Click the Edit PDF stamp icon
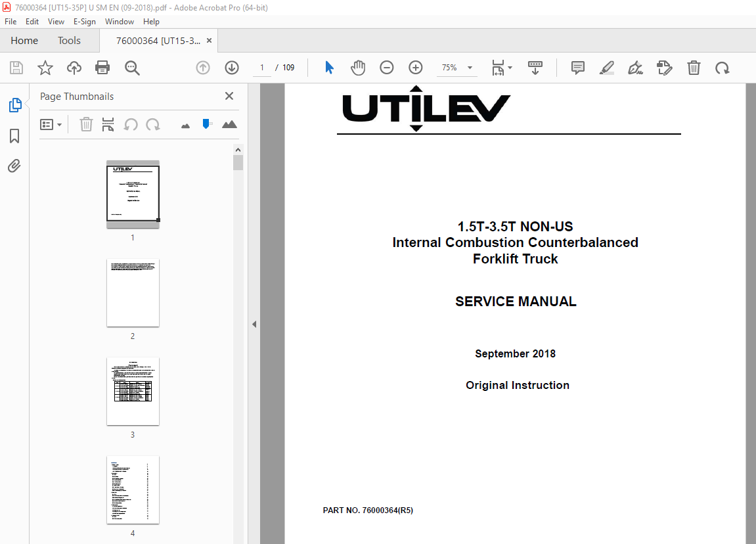 tap(665, 68)
